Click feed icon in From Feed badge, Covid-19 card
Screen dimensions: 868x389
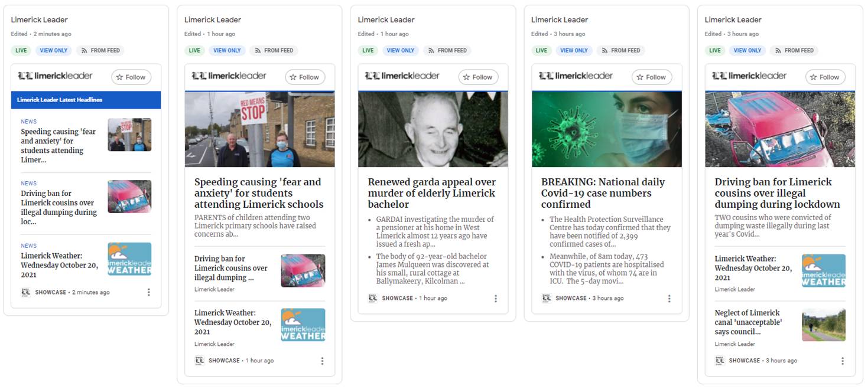pyautogui.click(x=604, y=51)
